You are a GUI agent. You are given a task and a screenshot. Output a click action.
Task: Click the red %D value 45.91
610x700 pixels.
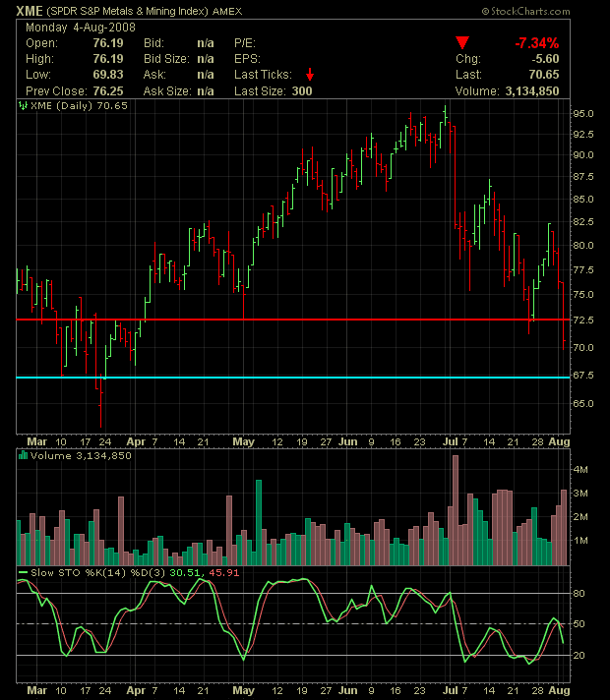pos(224,572)
